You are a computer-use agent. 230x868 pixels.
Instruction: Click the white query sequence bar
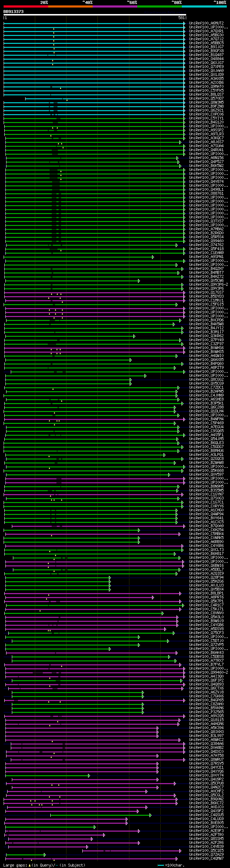pos(95,15)
